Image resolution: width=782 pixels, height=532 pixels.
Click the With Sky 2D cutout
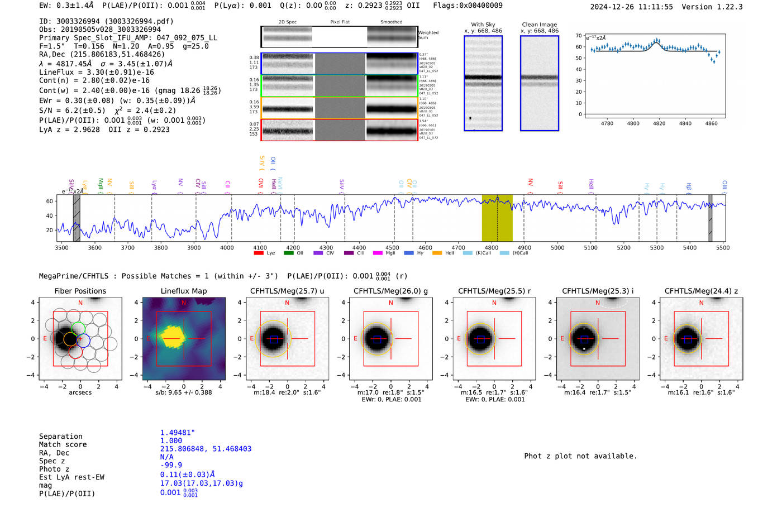(x=483, y=83)
